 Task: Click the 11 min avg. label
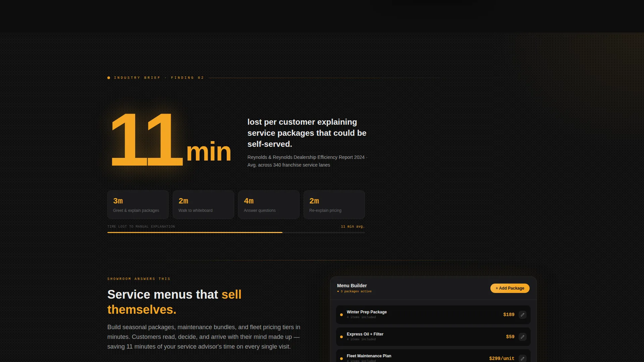(x=353, y=227)
